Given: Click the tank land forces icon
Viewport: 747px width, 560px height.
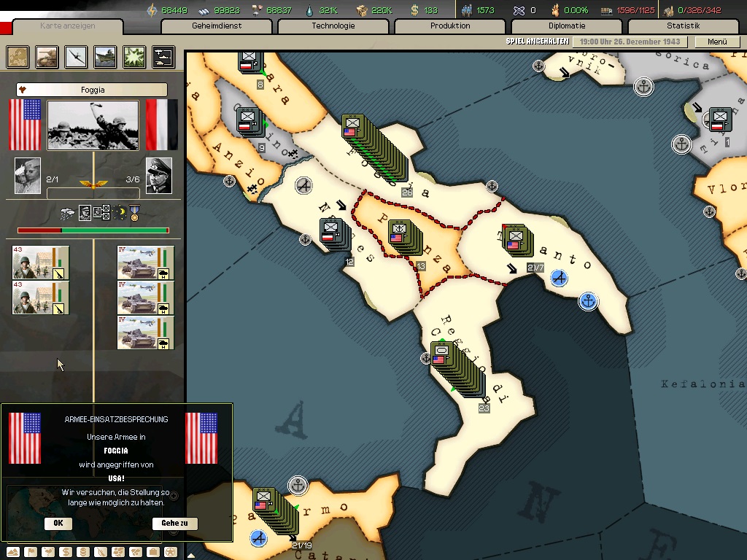Looking at the screenshot, I should pyautogui.click(x=47, y=57).
